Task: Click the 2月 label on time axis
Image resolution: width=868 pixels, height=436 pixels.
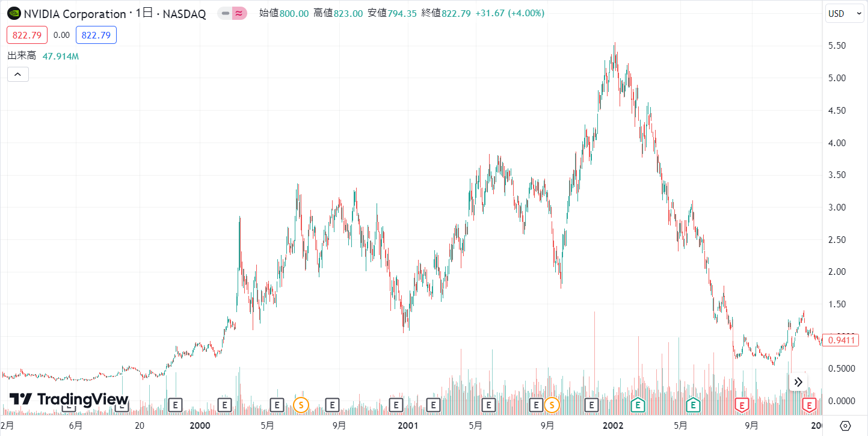Action: pyautogui.click(x=7, y=426)
